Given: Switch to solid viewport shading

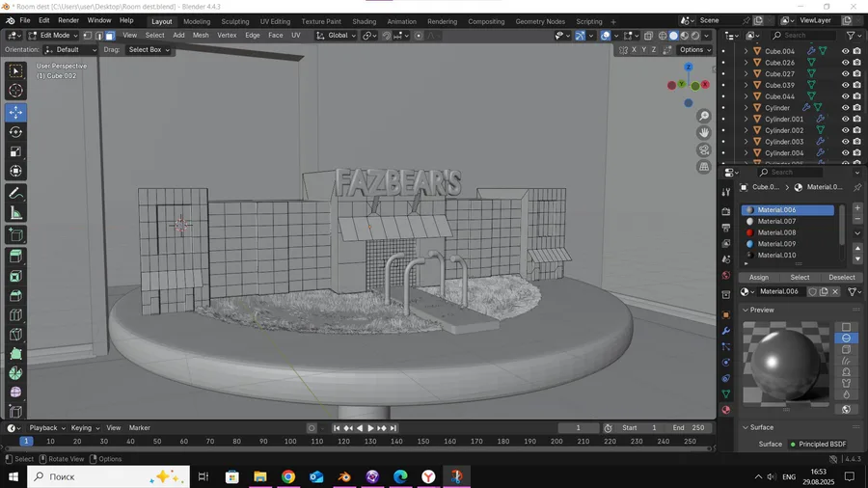Looking at the screenshot, I should click(673, 36).
